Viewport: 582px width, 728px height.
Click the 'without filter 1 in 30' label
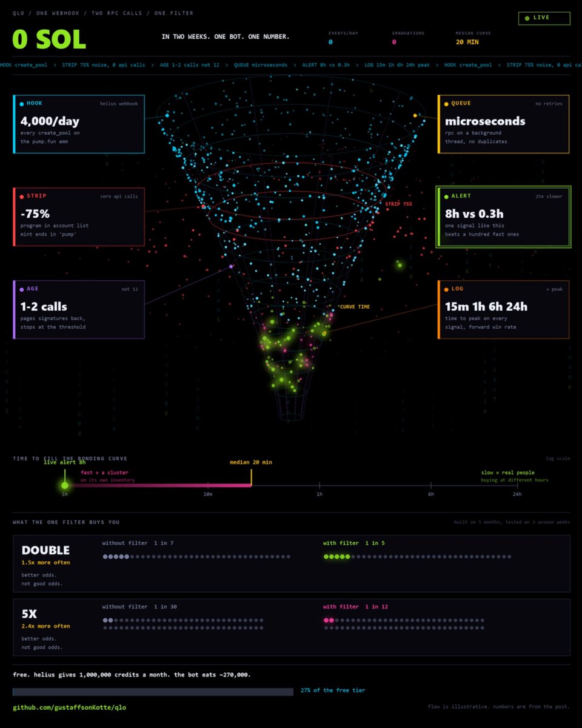click(x=139, y=607)
